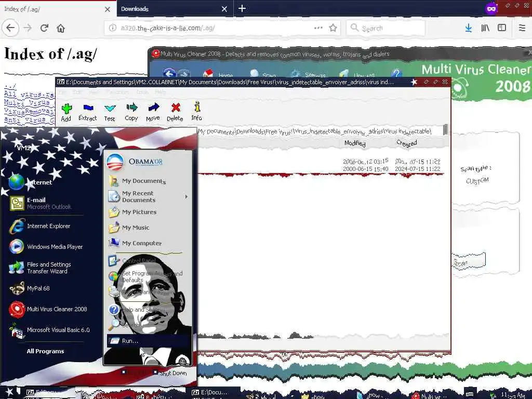Click the Scan button in Multi Virus Cleaner

point(469,261)
